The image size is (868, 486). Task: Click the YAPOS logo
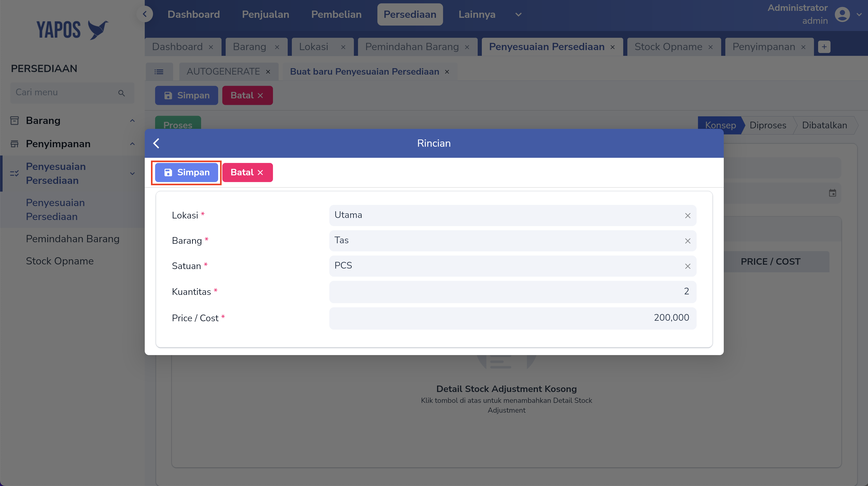point(72,30)
